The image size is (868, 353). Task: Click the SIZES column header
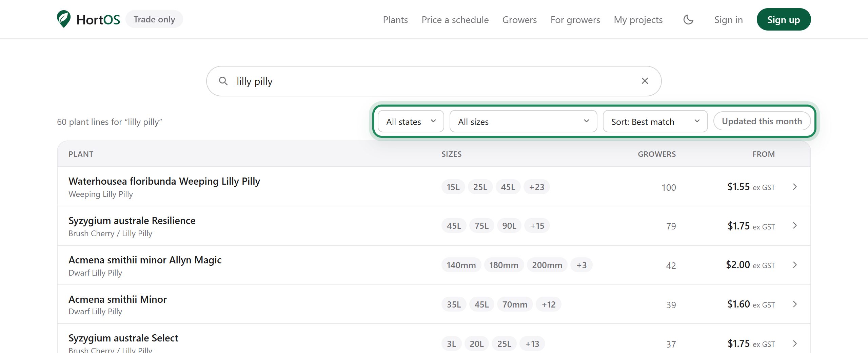pyautogui.click(x=451, y=154)
